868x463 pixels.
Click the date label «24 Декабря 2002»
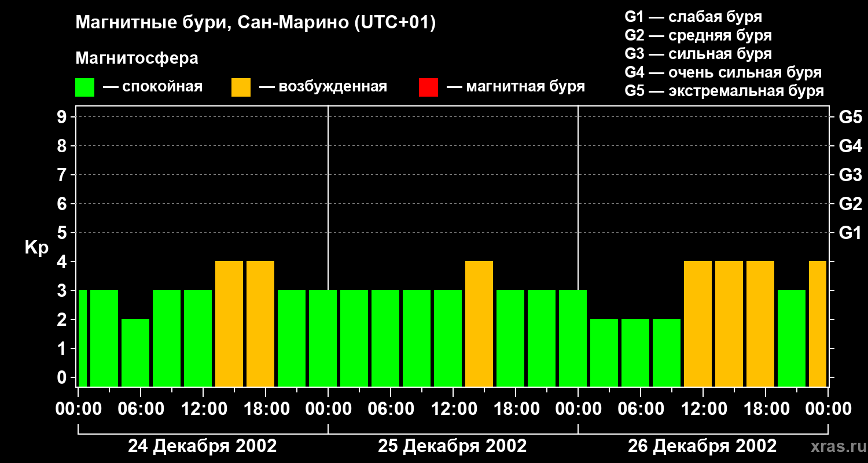click(203, 446)
